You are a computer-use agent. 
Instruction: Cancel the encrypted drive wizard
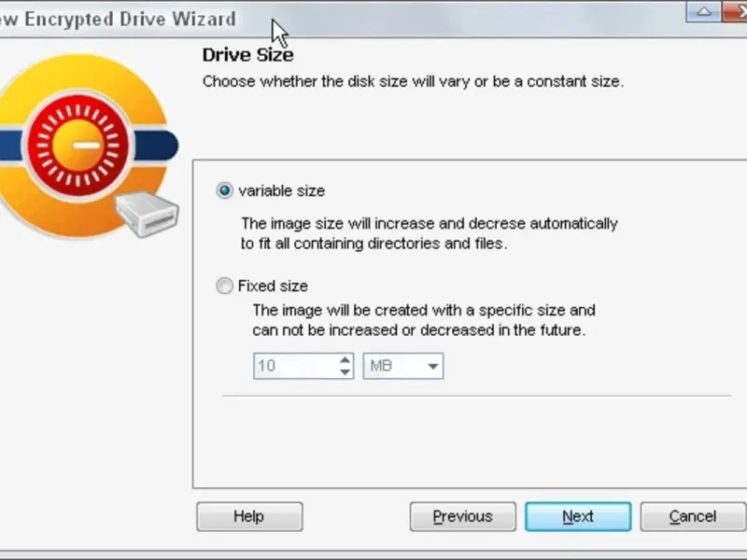[x=693, y=516]
